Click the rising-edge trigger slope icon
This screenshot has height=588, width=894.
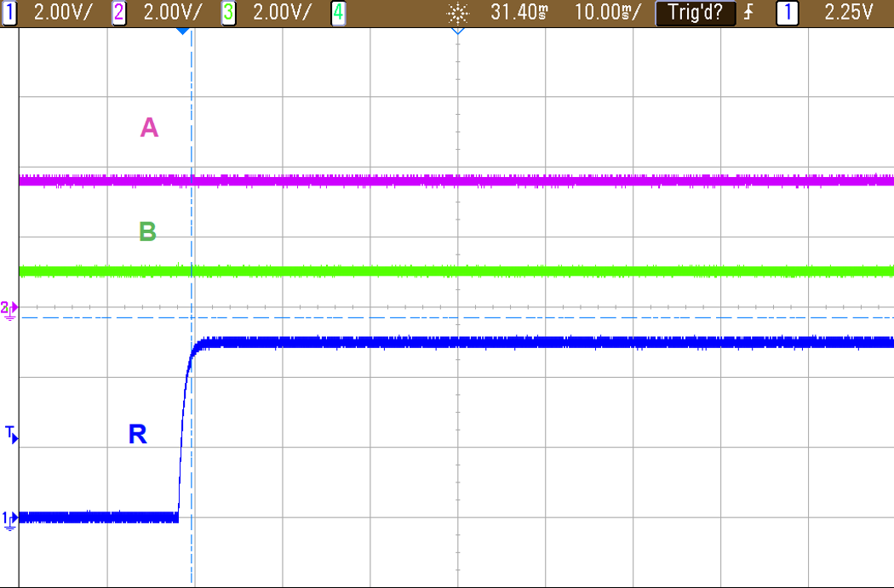point(747,13)
